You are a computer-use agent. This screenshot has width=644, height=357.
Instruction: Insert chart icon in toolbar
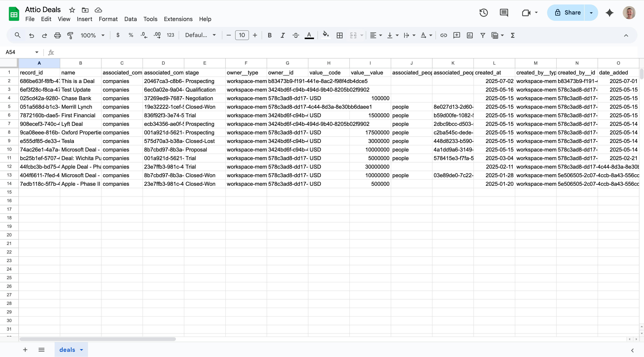point(470,35)
